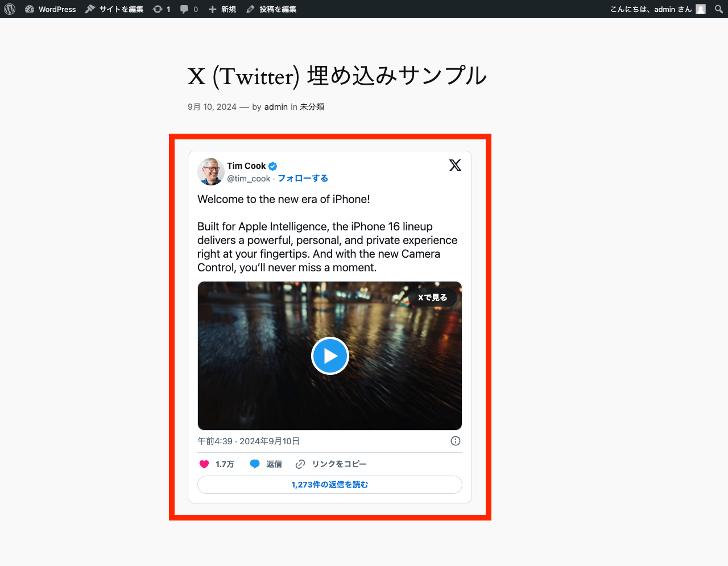Click リンクをコピー to copy link
This screenshot has height=566, width=728.
click(339, 464)
